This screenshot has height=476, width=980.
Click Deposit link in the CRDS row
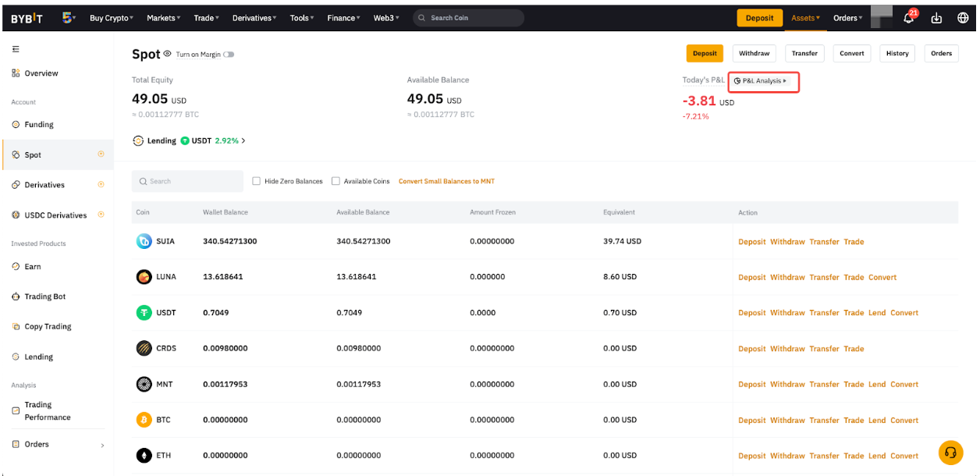(x=752, y=349)
